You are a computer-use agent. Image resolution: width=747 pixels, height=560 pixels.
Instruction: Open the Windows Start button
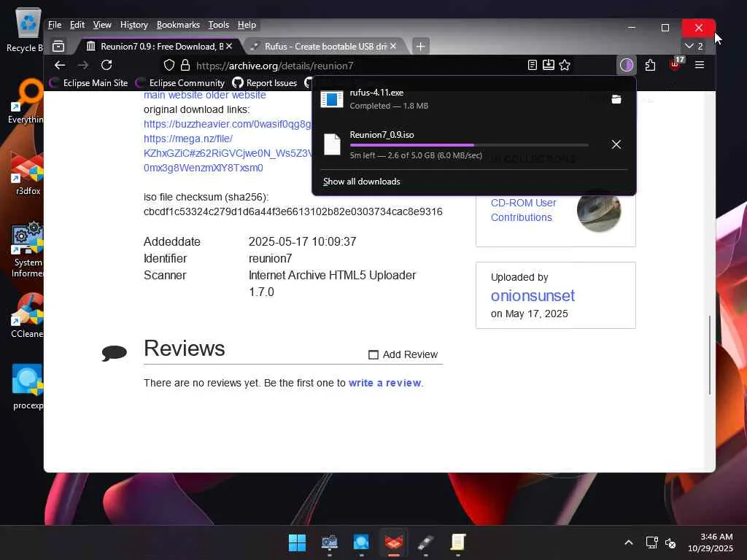[298, 542]
